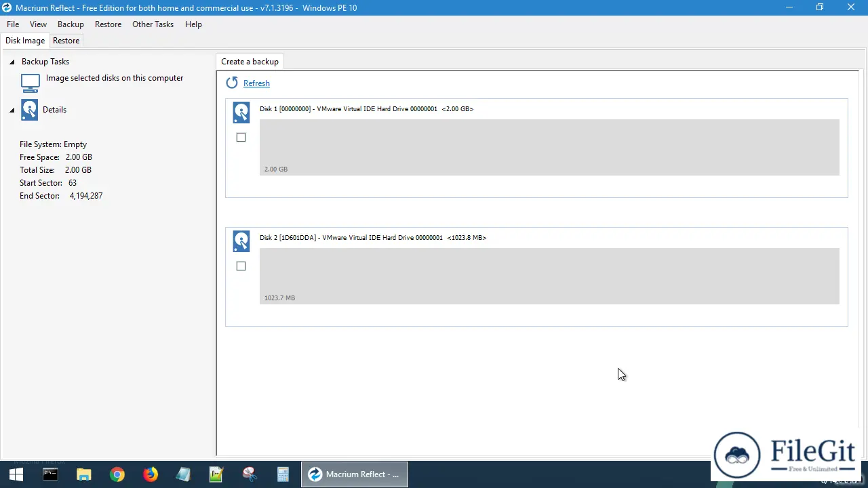Open the View menu
Image resolution: width=868 pixels, height=488 pixels.
tap(38, 24)
